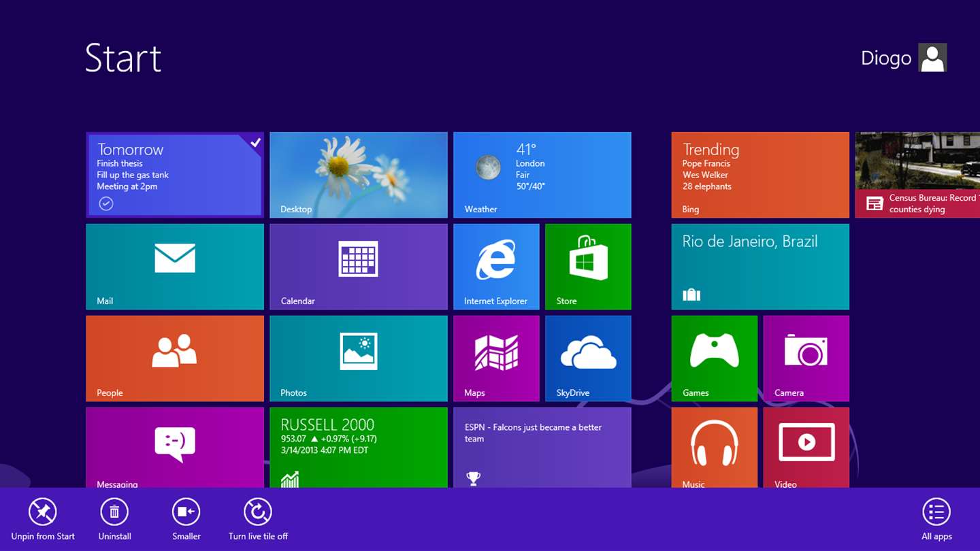The width and height of the screenshot is (980, 551).
Task: Click "Finish thesis" in the Tomorrow tile
Action: [x=120, y=163]
